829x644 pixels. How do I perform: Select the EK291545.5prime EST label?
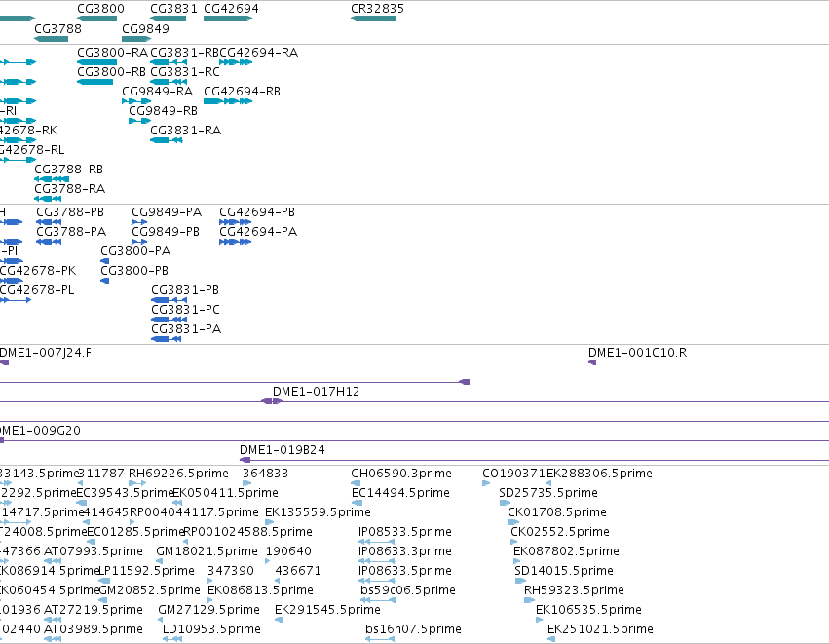point(327,610)
